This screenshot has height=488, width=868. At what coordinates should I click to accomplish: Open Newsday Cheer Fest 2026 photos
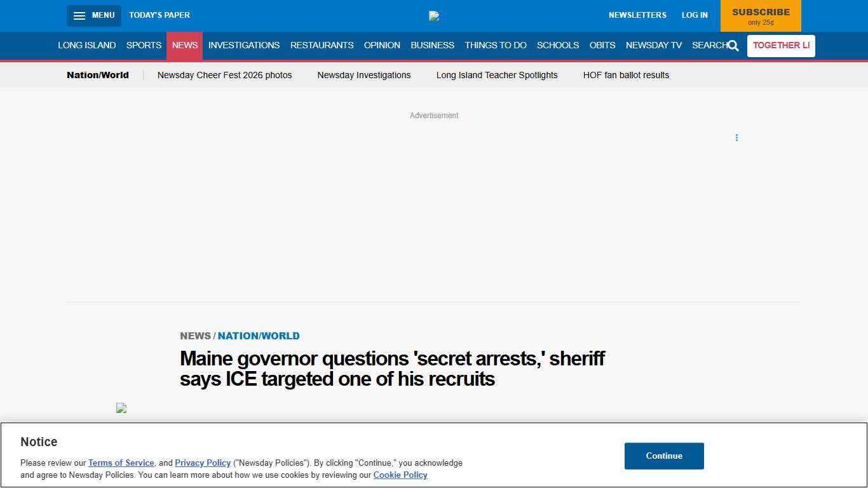[x=224, y=75]
